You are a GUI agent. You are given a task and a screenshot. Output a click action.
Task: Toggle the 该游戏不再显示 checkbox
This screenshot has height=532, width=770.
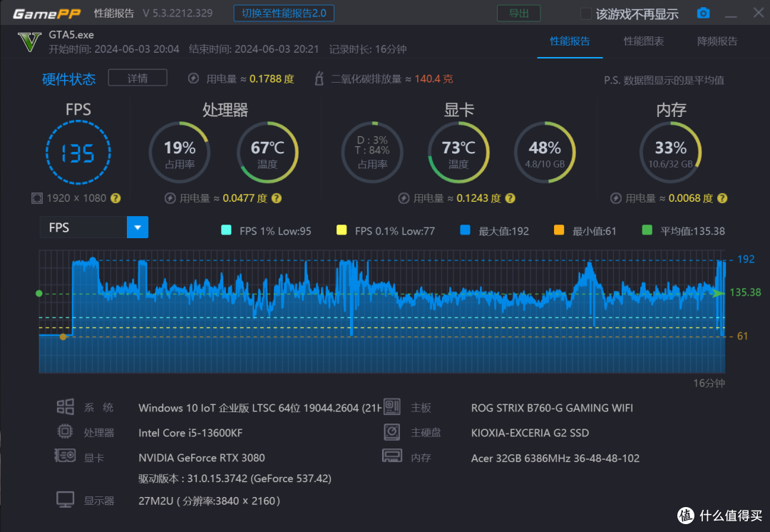[x=585, y=14]
